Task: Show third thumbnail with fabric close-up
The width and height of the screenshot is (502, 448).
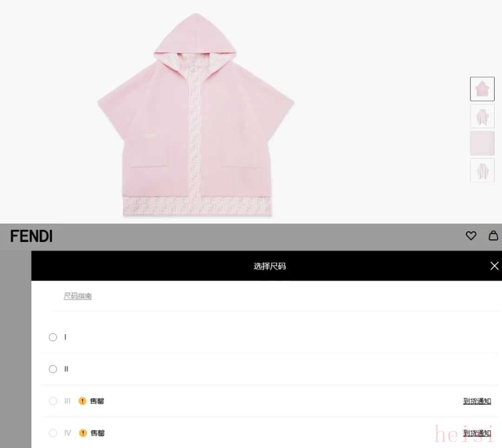Action: (x=482, y=143)
